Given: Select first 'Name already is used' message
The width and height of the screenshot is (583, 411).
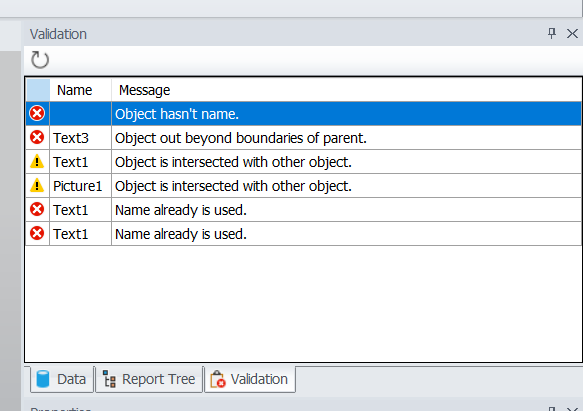Looking at the screenshot, I should pos(181,210).
